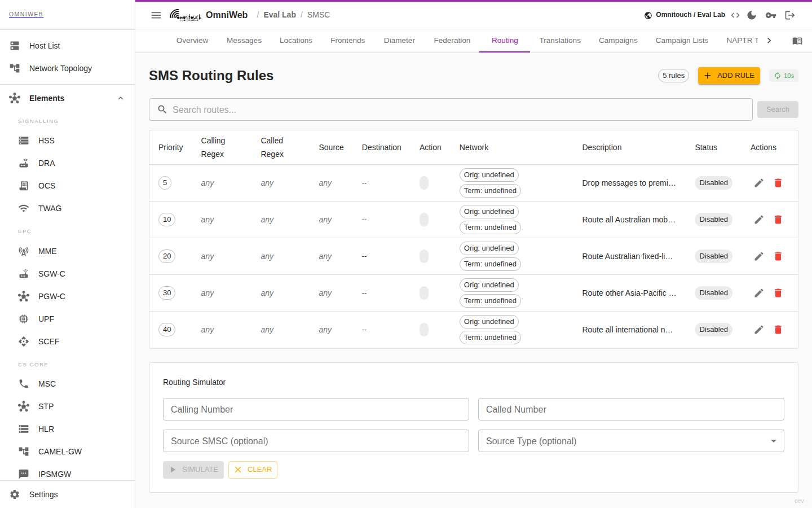Screen dimensions: 812x508
Task: Delete the priority 20 routing rule
Action: (x=778, y=256)
